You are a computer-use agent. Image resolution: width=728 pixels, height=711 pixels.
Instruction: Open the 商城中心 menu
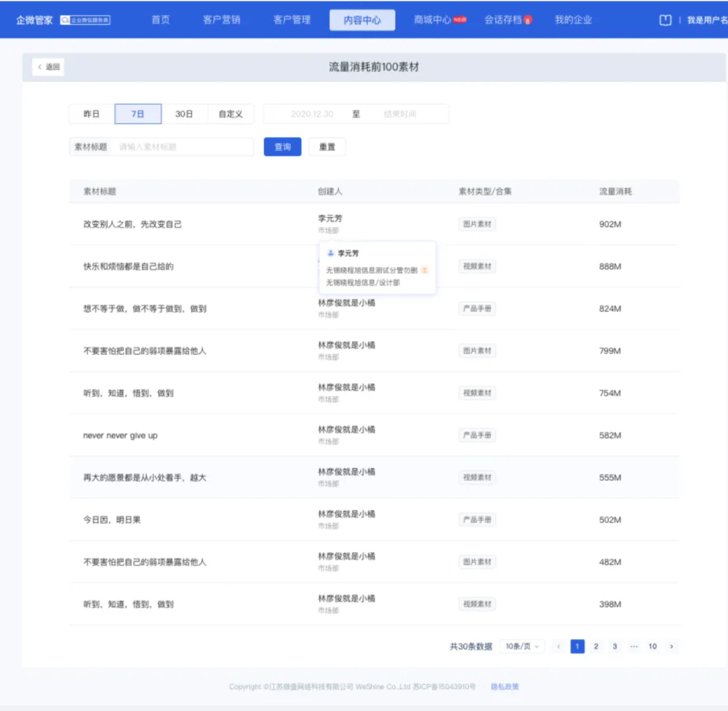coord(433,20)
